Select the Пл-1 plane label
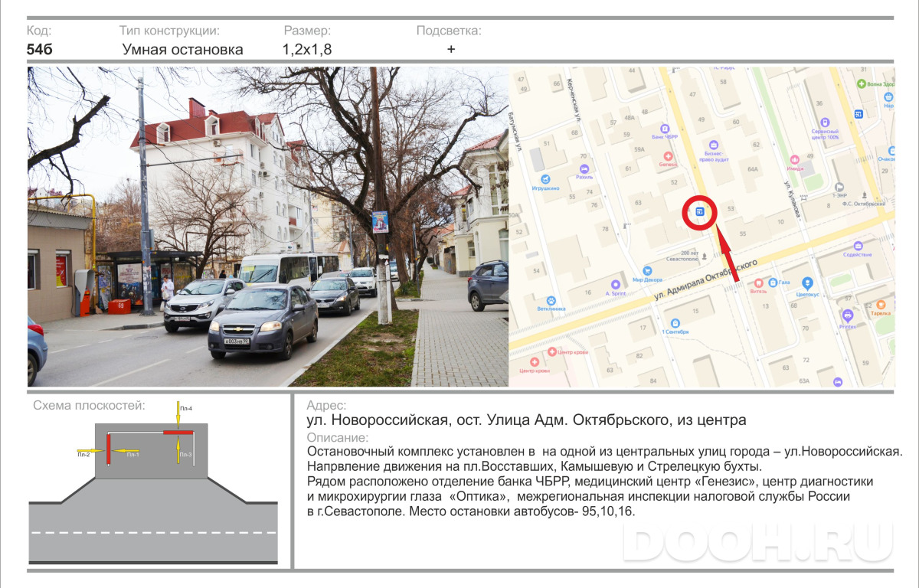The image size is (919, 588). pos(132,455)
